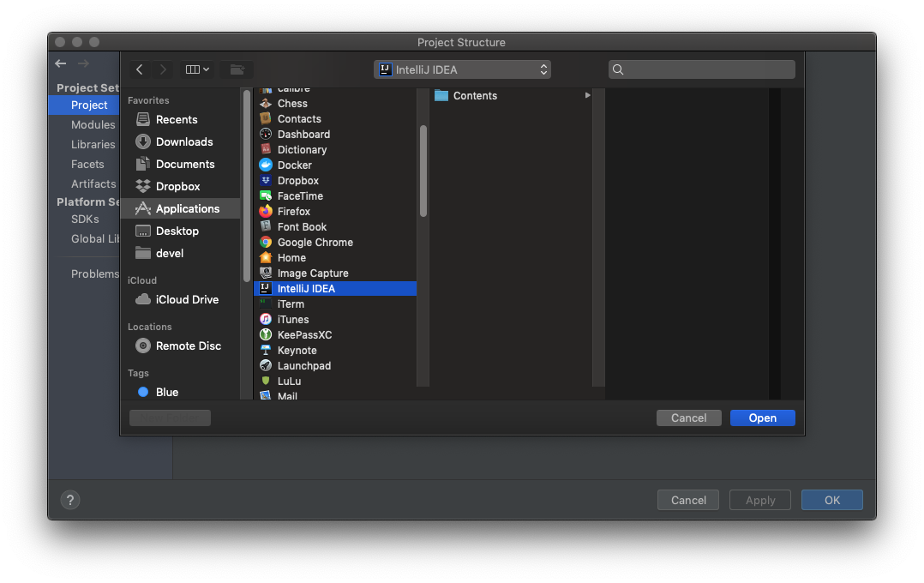924x583 pixels.
Task: Click the IntelliJ IDEA icon in list
Action: [266, 288]
